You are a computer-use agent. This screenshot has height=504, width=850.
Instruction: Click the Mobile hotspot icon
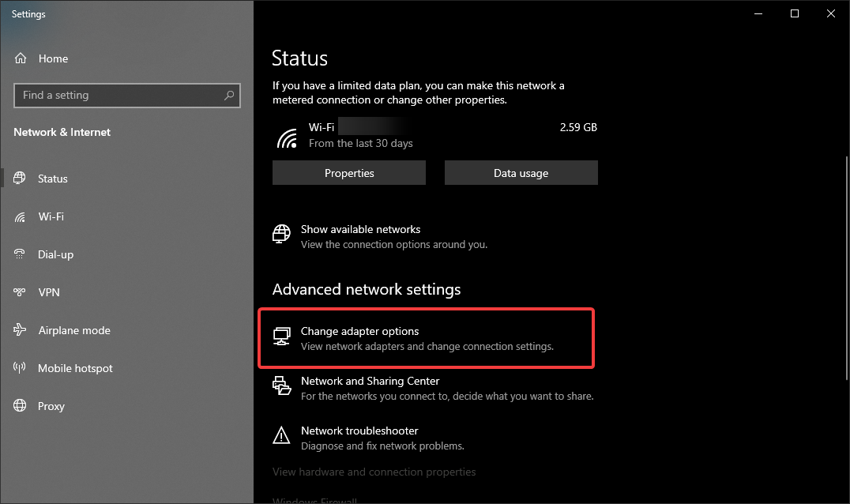click(x=21, y=368)
